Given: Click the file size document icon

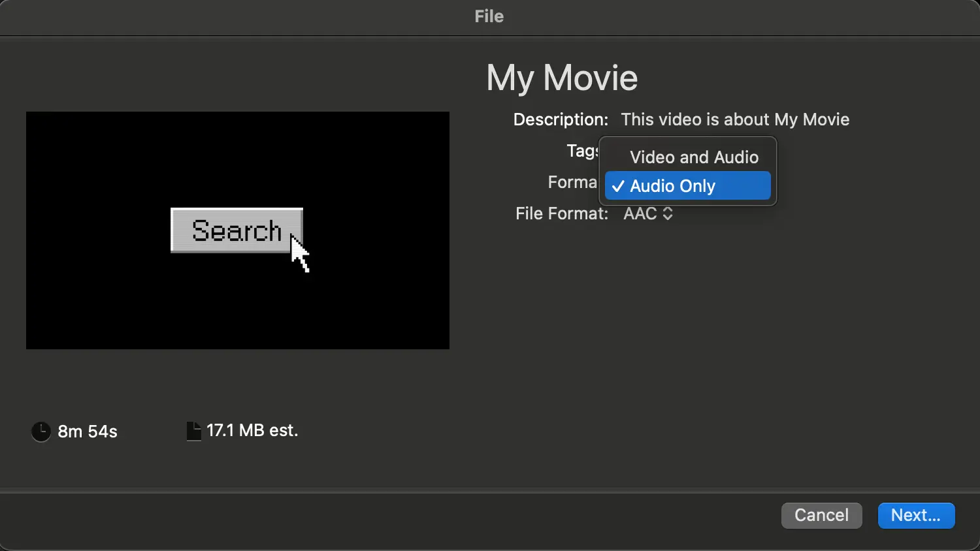Looking at the screenshot, I should 193,431.
